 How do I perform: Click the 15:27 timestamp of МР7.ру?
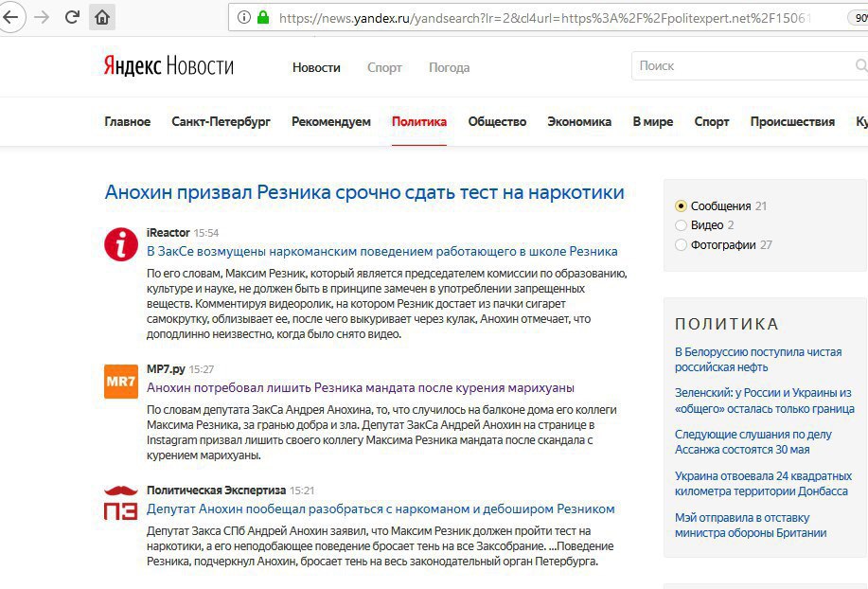tap(202, 370)
